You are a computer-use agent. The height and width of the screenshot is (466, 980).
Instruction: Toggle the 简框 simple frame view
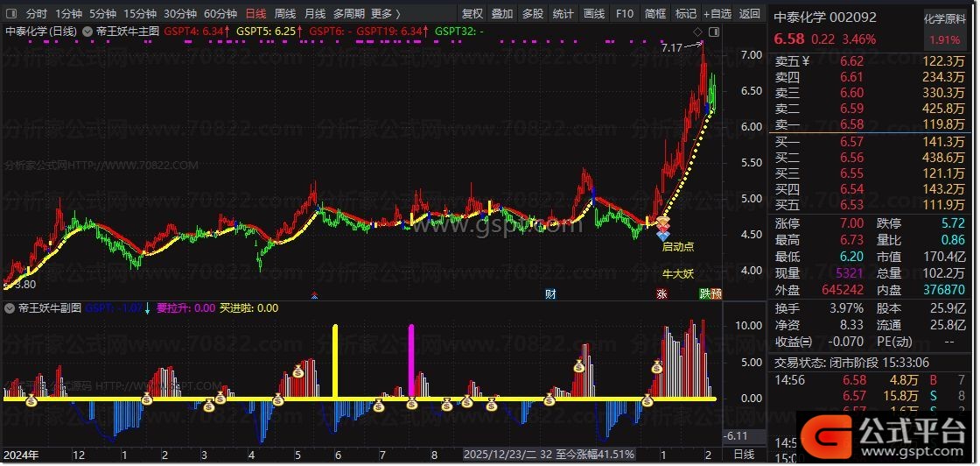[655, 14]
